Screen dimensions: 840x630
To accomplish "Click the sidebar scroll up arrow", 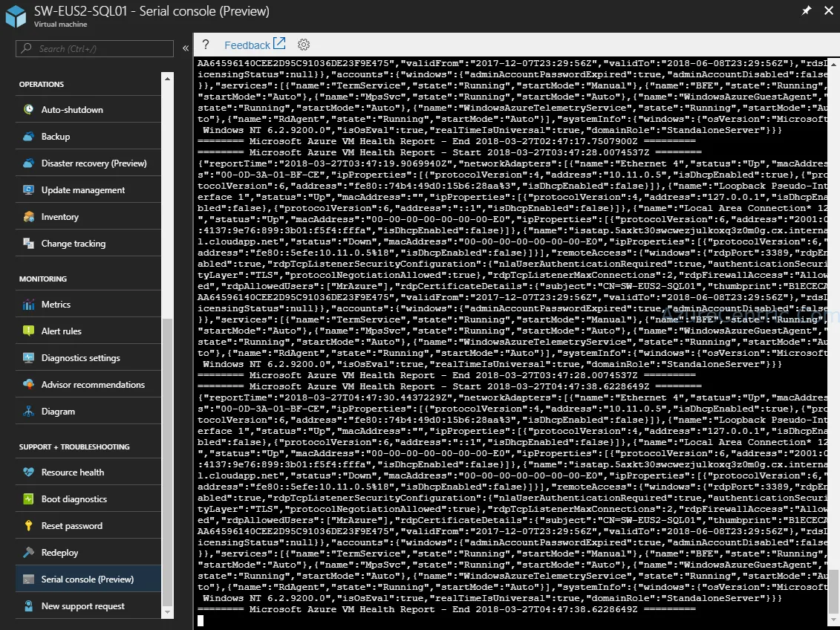I will tap(167, 79).
